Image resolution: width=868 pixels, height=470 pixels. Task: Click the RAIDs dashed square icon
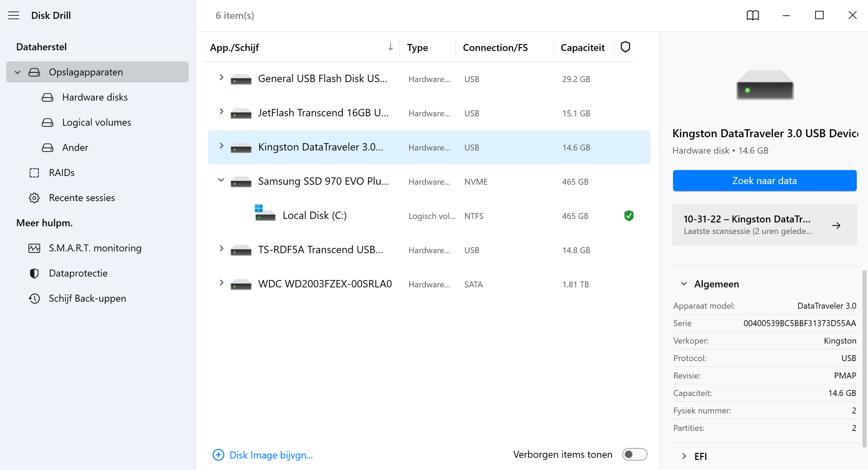click(34, 173)
